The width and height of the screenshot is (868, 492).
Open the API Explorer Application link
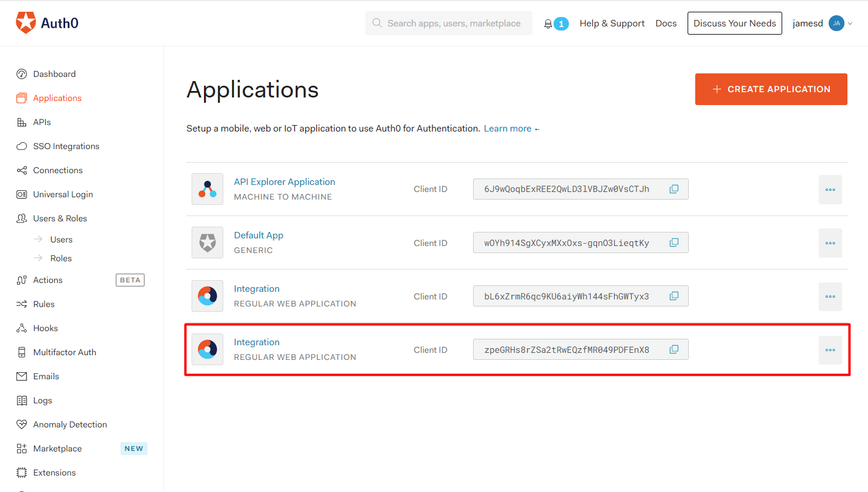[284, 182]
